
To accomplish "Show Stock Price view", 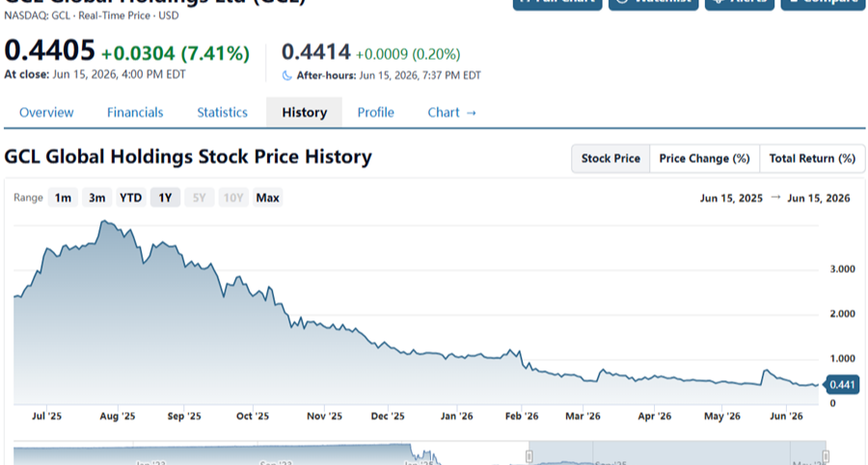I will click(610, 159).
